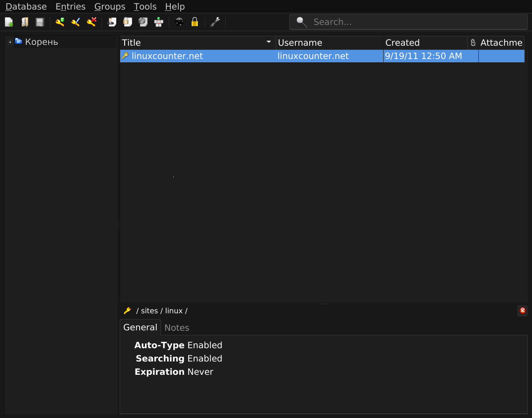Close the entry preview panel
Screen dimensions: 532x418
click(x=522, y=310)
